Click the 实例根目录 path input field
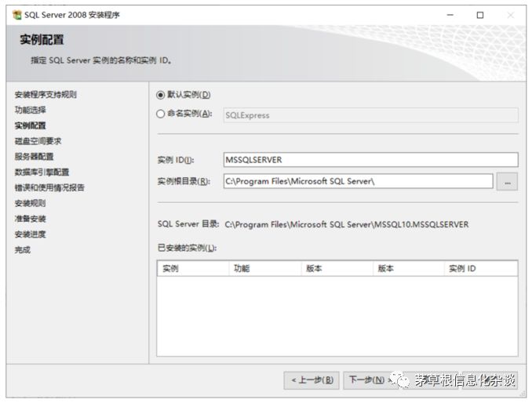Viewport: 532px width, 403px height. [358, 181]
